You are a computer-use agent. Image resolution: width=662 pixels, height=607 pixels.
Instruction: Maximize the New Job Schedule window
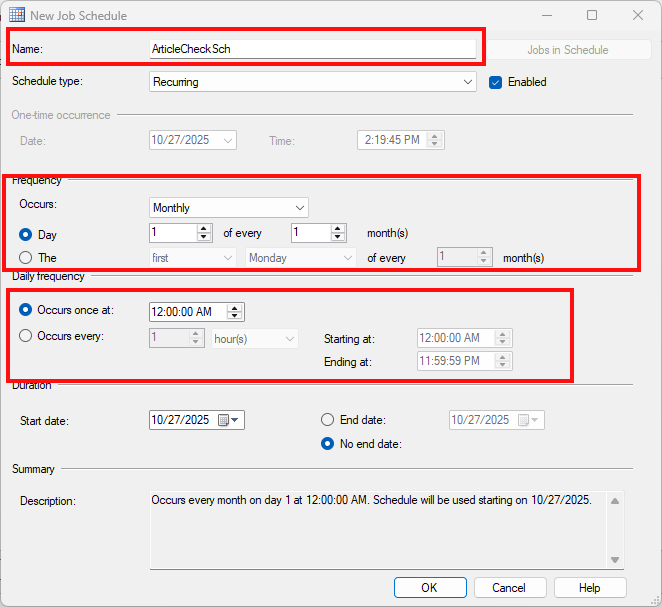[x=592, y=16]
